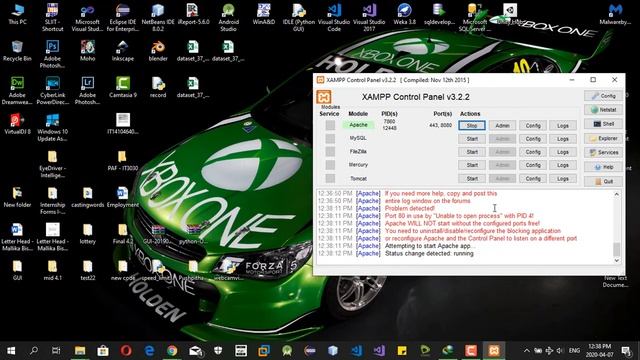
Task: Select the Malwarebytes desktop shortcut
Action: pos(616,14)
